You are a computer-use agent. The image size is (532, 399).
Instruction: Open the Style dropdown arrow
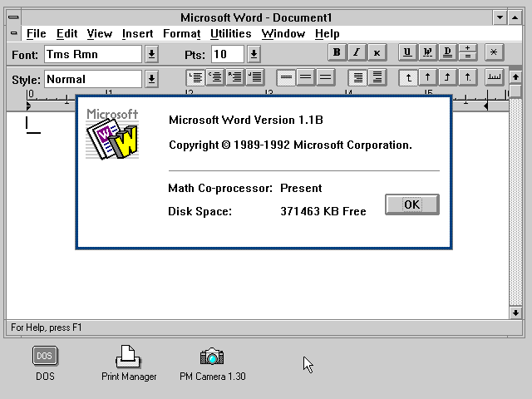pos(151,79)
